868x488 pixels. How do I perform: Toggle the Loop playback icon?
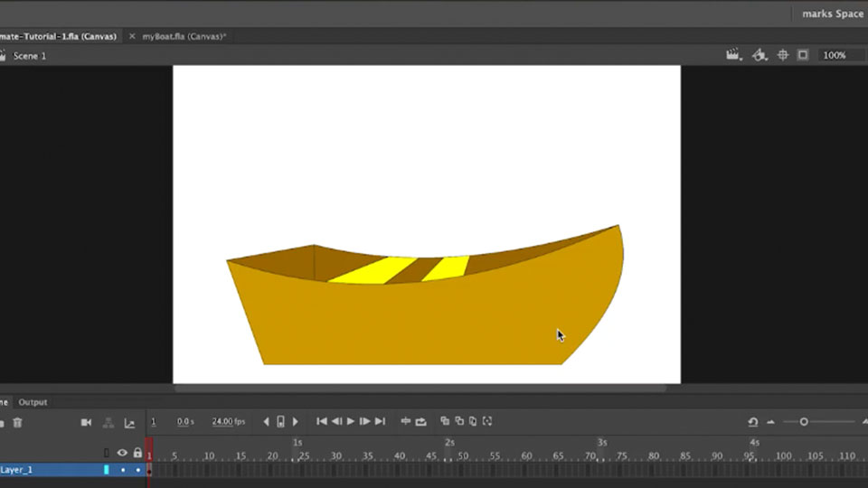pos(420,421)
